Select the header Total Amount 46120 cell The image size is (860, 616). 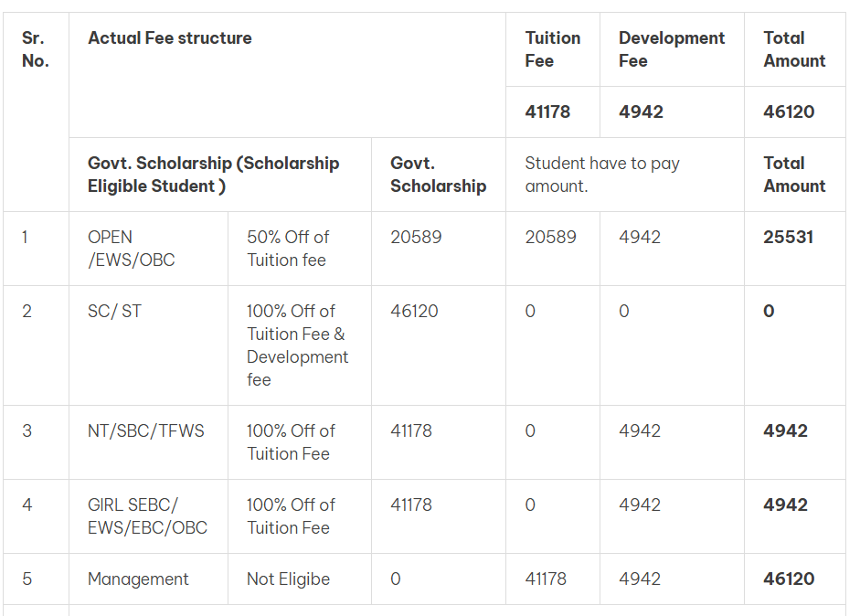(x=789, y=112)
